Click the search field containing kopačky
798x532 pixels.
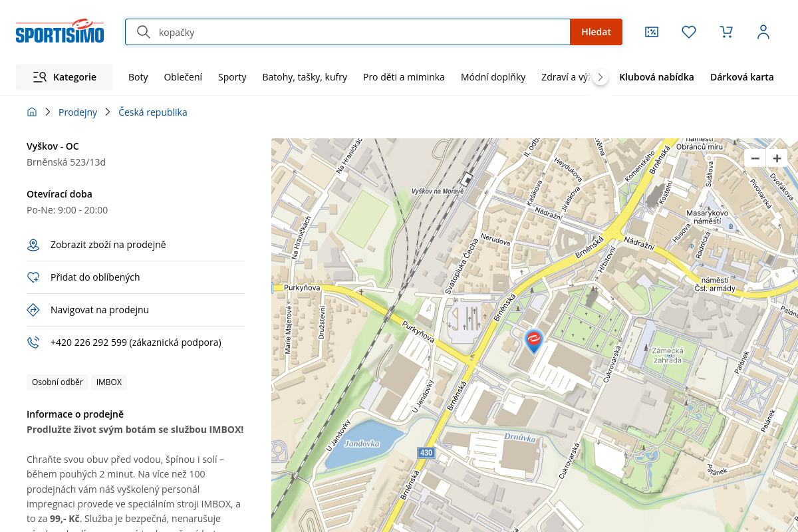pyautogui.click(x=359, y=32)
